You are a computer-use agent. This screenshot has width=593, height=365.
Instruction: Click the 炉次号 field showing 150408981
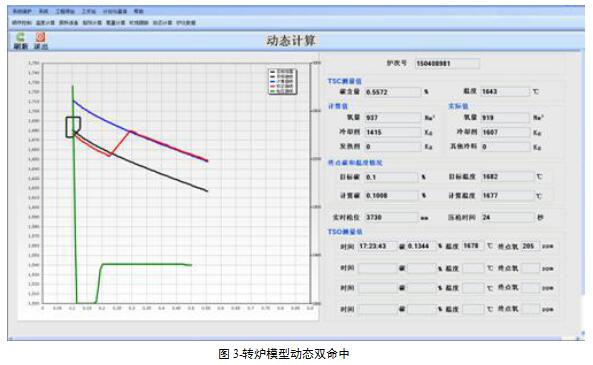point(447,64)
